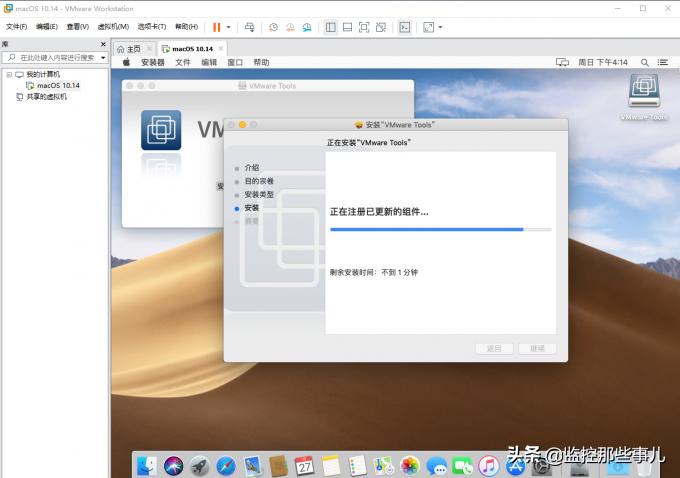Screen dimensions: 680x478
Task: Open the 窗口 menu in macOS menu bar
Action: coord(235,62)
